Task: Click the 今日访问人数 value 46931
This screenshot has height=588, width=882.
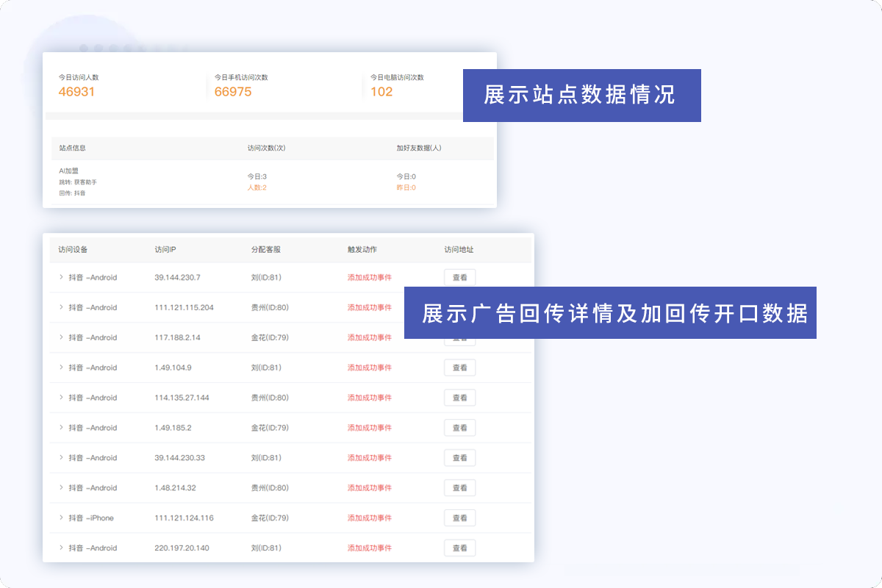Action: [76, 92]
